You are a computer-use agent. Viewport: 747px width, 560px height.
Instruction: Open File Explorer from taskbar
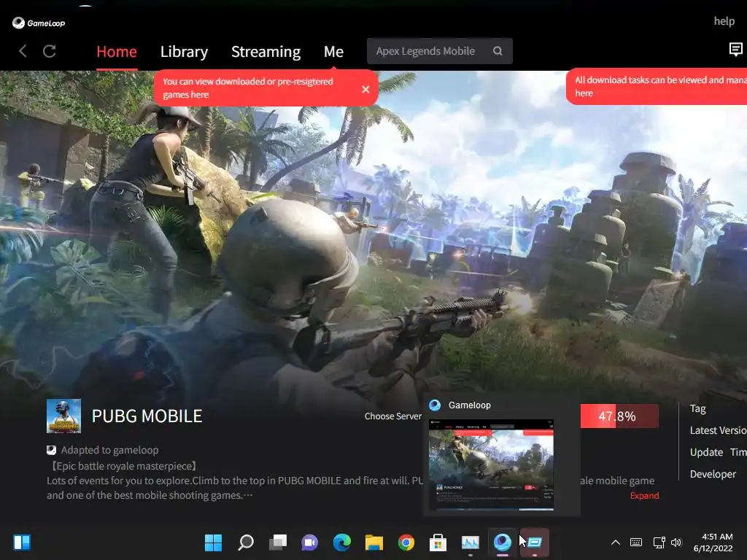click(374, 542)
